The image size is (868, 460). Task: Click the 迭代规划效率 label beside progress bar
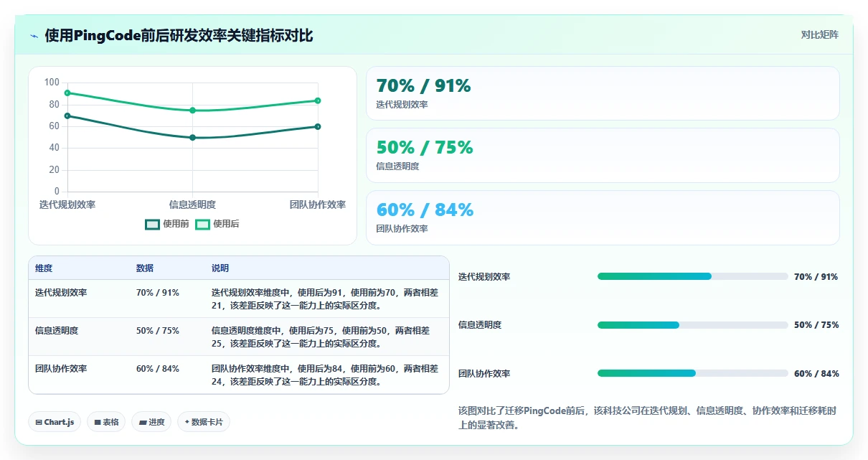point(484,277)
